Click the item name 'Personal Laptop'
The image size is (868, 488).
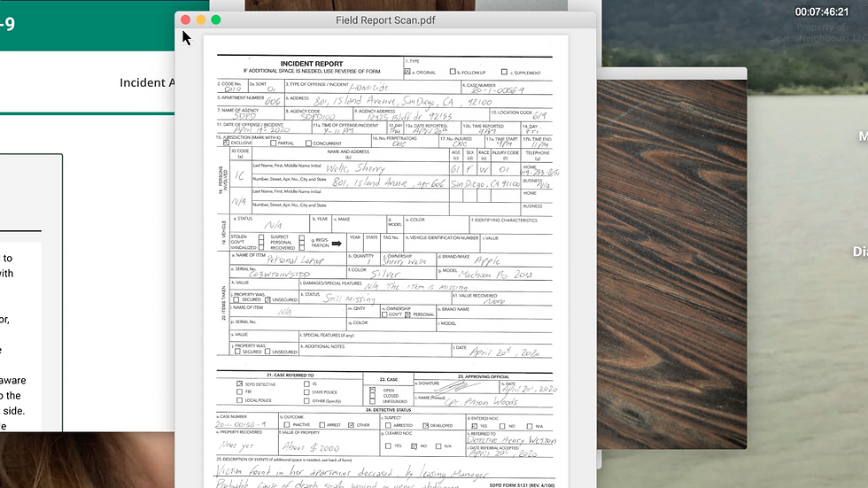tap(295, 259)
